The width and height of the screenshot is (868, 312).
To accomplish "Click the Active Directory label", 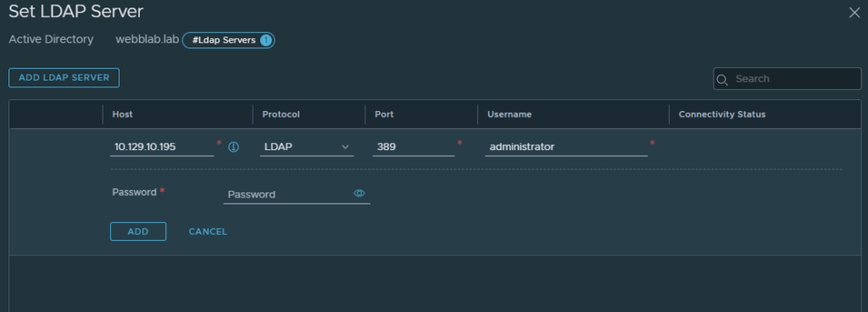I will (51, 40).
